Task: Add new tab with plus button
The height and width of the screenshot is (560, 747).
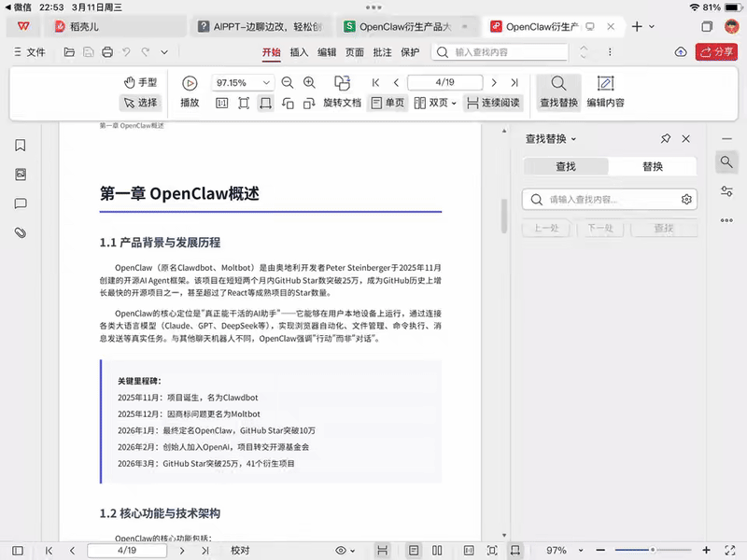Action: pyautogui.click(x=637, y=27)
